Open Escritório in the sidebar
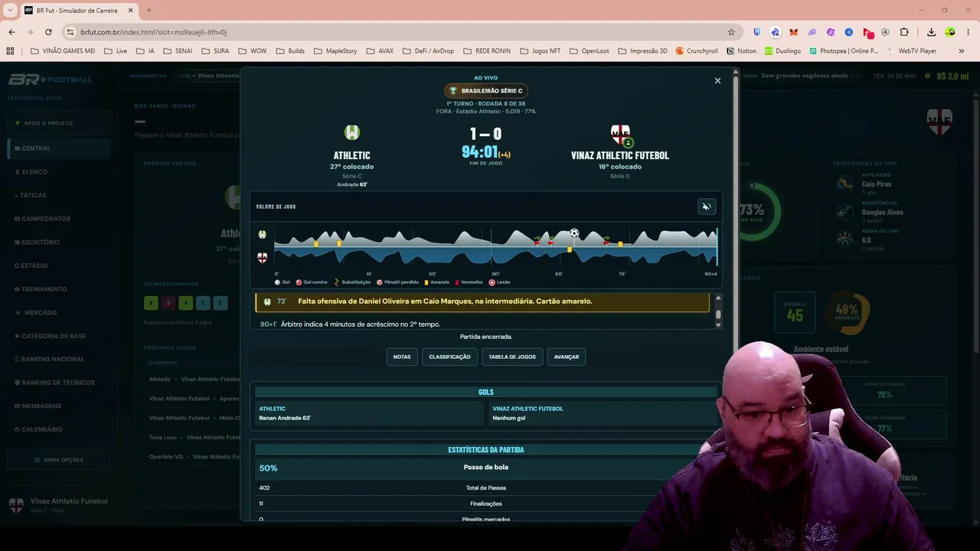The height and width of the screenshot is (551, 980). click(x=59, y=242)
